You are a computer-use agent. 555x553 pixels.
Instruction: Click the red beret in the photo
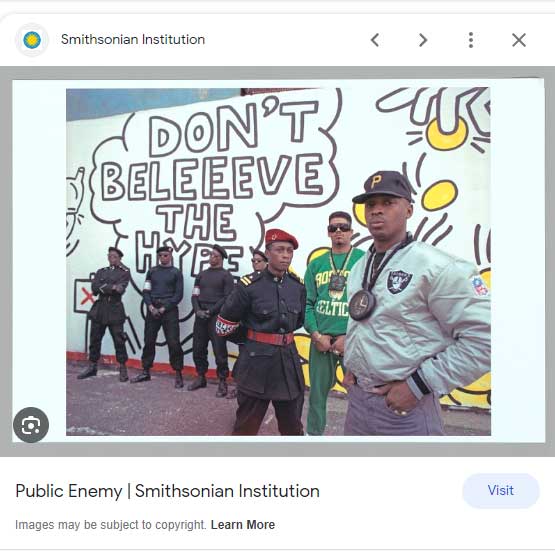pos(281,238)
